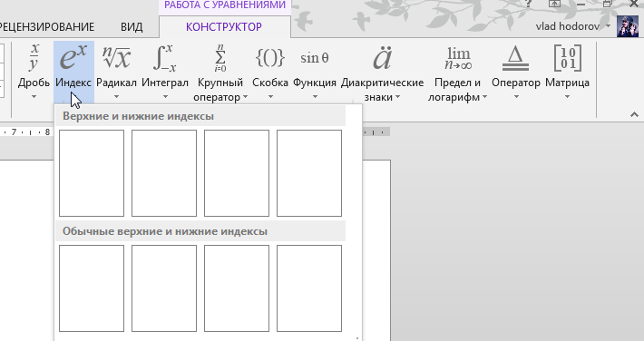Open the Радикал root gallery
The image size is (644, 341).
tap(116, 71)
